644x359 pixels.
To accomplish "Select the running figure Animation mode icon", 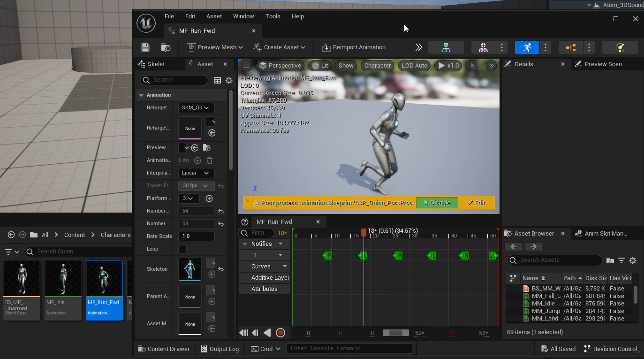I will 527,47.
